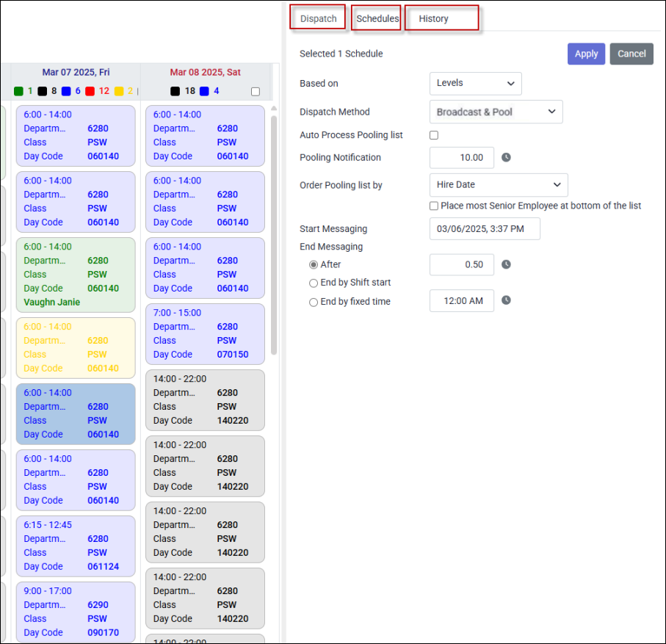666x644 pixels.
Task: Select the green shift card for Vaughn Janie
Action: [76, 275]
